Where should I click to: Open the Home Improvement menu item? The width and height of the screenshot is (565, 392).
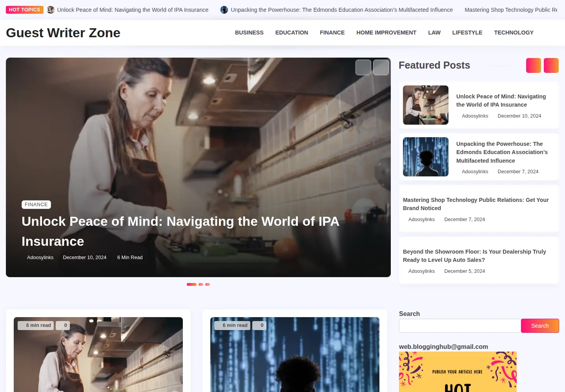(386, 33)
